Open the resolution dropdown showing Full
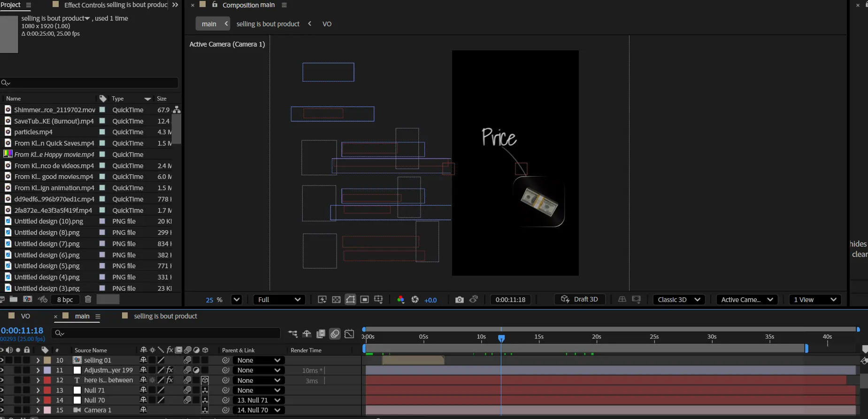868x419 pixels. 279,300
